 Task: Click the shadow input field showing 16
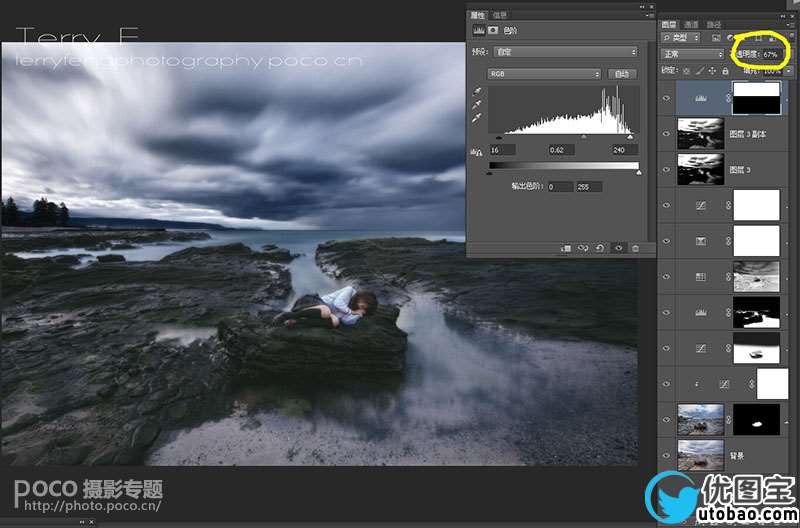[502, 150]
